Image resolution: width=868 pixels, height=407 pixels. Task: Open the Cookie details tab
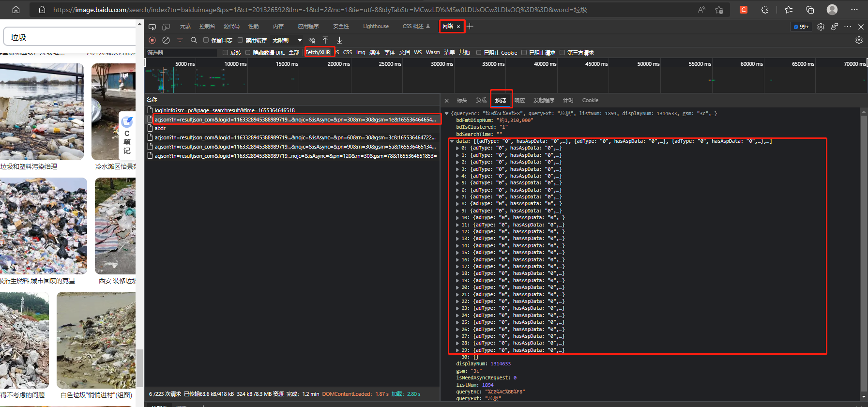click(590, 101)
